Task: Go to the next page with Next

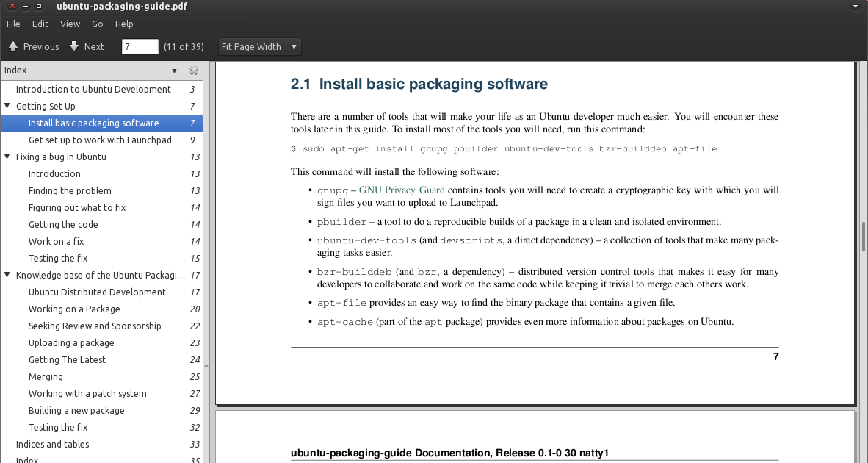Action: coord(87,46)
